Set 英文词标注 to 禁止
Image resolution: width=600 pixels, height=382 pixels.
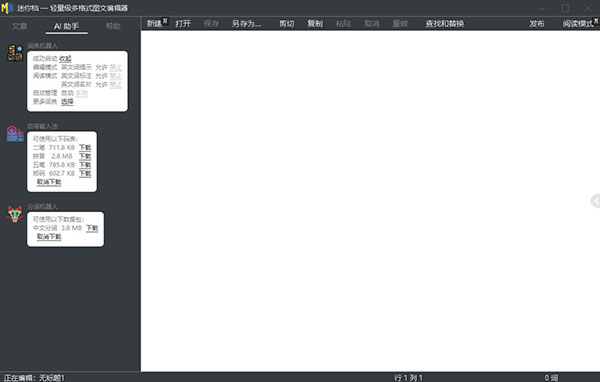(x=116, y=76)
